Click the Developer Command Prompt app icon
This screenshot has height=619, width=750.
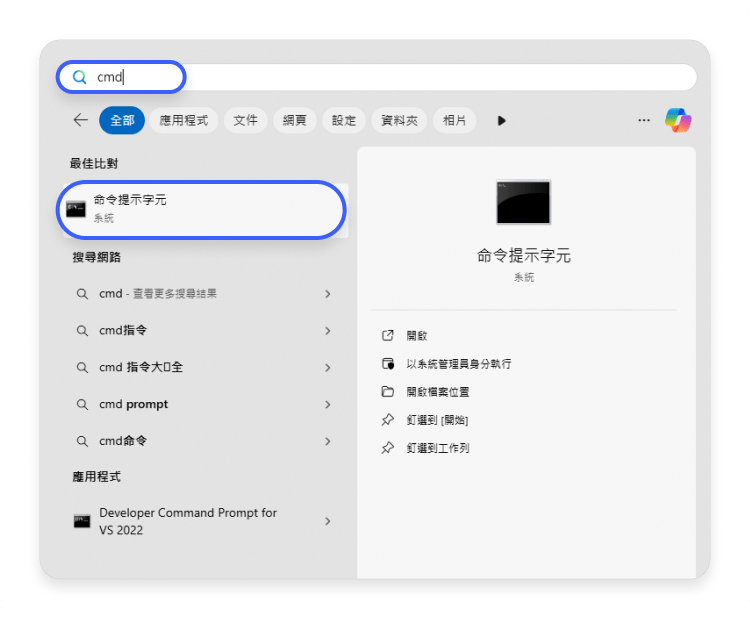82,521
